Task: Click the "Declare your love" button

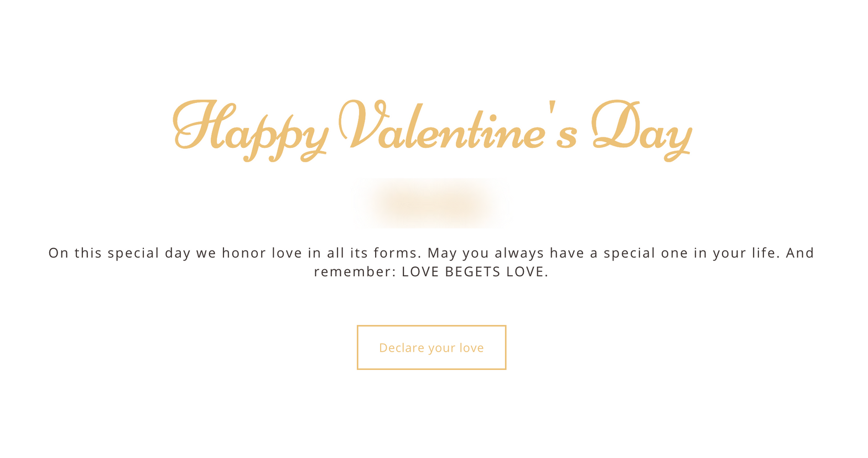Action: click(431, 347)
